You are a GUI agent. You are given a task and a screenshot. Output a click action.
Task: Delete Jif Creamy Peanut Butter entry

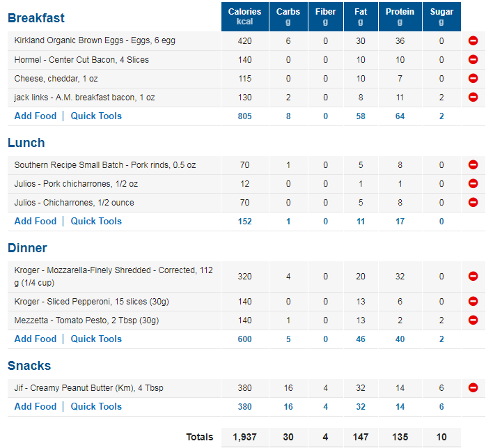coord(473,387)
